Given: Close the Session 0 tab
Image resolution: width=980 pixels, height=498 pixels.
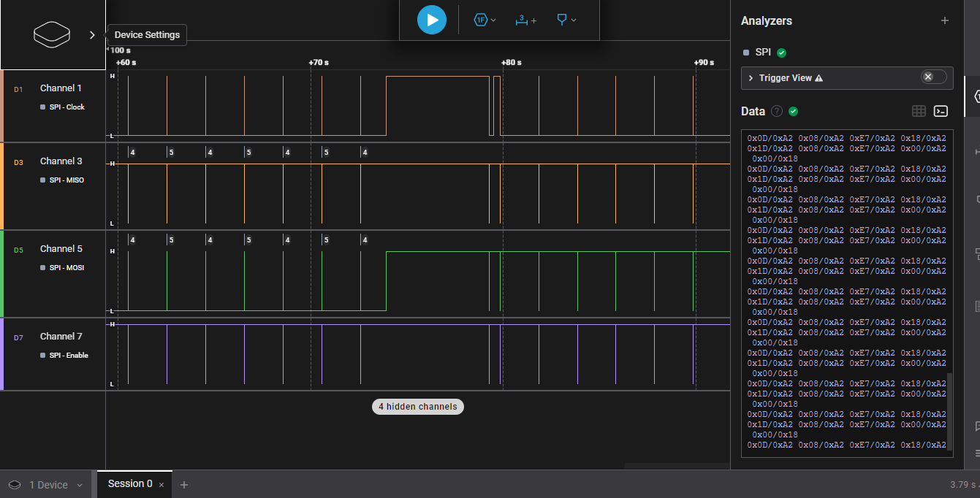Looking at the screenshot, I should click(x=162, y=485).
